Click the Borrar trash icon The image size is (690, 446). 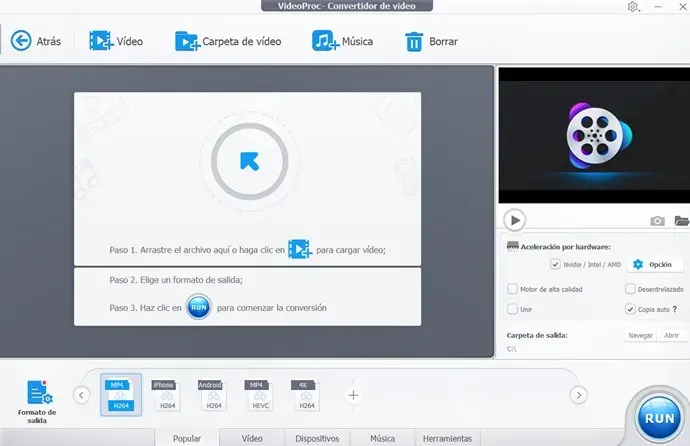[x=414, y=42]
